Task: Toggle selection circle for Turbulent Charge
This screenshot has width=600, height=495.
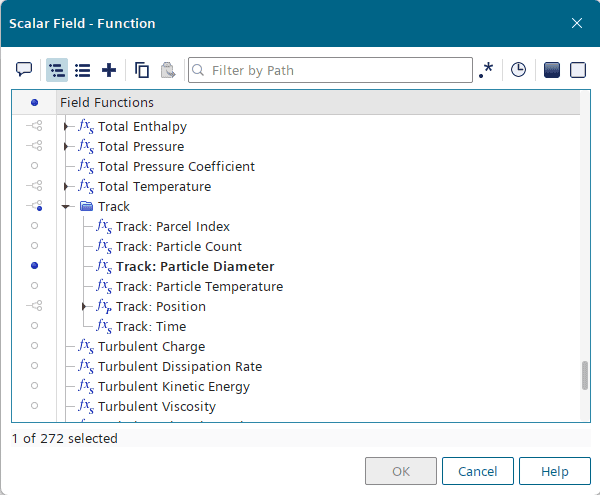Action: pos(34,346)
